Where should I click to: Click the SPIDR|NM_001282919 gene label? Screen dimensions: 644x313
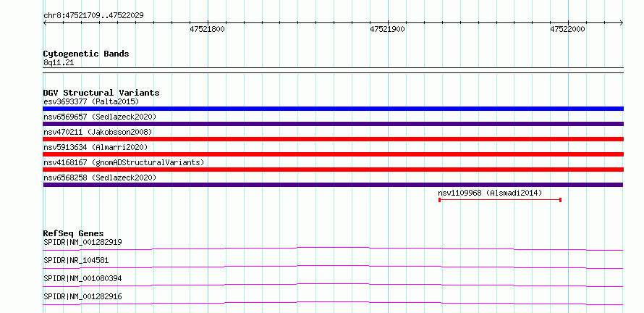(82, 242)
